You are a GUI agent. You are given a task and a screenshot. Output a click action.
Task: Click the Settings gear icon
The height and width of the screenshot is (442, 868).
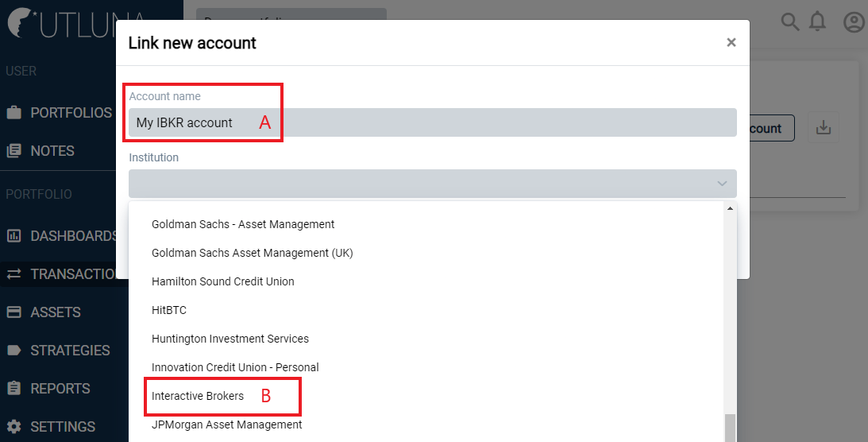point(14,427)
